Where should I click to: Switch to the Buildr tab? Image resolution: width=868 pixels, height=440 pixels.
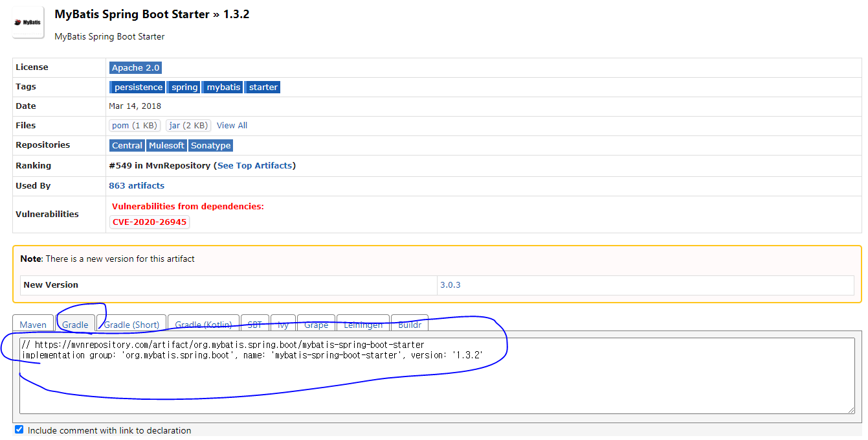(x=409, y=323)
